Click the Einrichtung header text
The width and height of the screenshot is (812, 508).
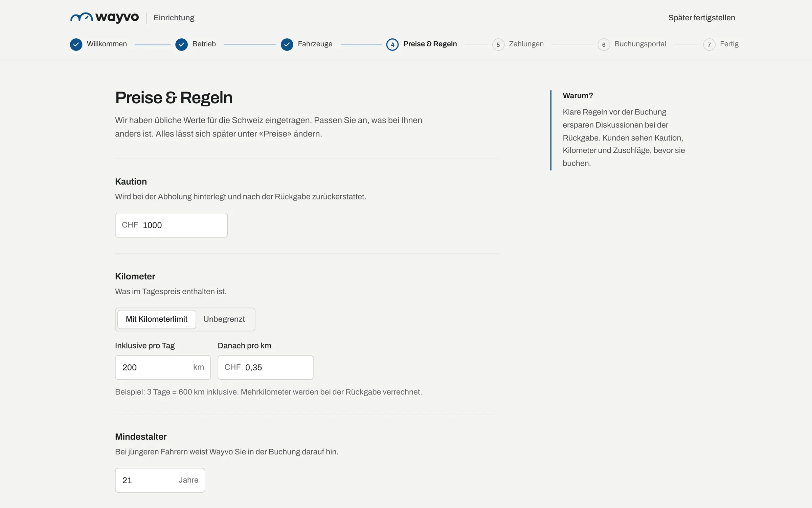[x=174, y=18]
